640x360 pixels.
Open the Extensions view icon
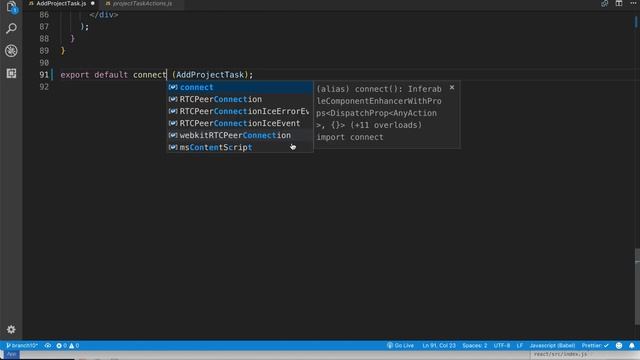pos(11,73)
